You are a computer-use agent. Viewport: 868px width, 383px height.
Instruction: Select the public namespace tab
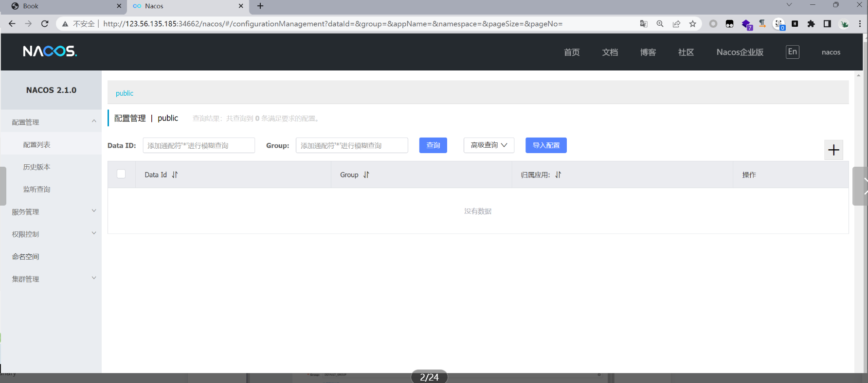click(125, 93)
